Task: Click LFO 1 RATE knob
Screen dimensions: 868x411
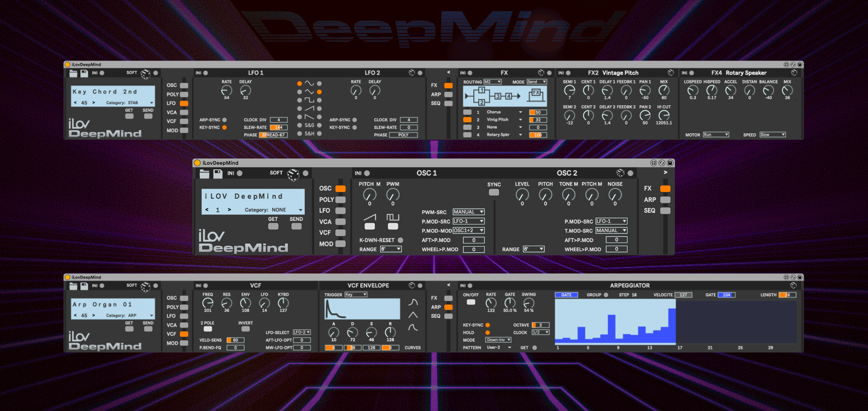Action: pos(226,90)
